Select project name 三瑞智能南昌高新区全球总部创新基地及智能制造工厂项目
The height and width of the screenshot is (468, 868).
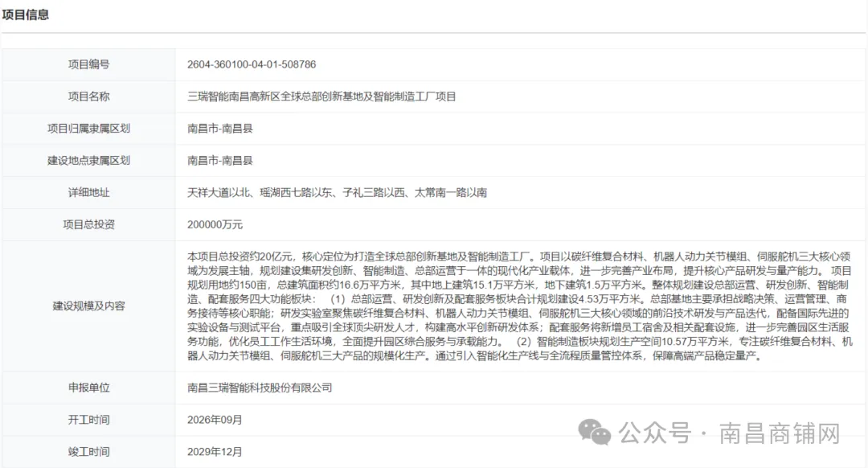(321, 96)
